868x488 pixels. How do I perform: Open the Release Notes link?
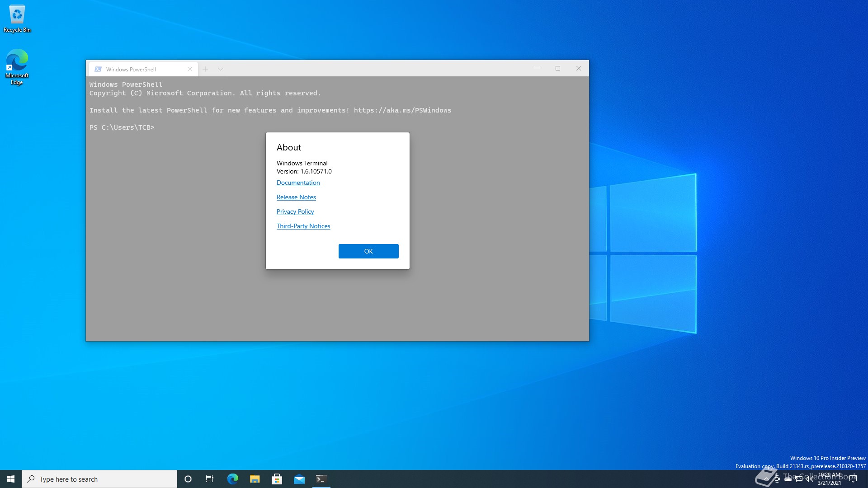pos(296,197)
